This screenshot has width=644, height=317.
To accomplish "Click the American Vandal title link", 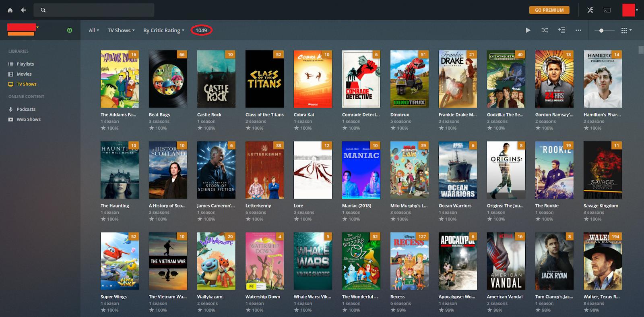I will point(505,297).
